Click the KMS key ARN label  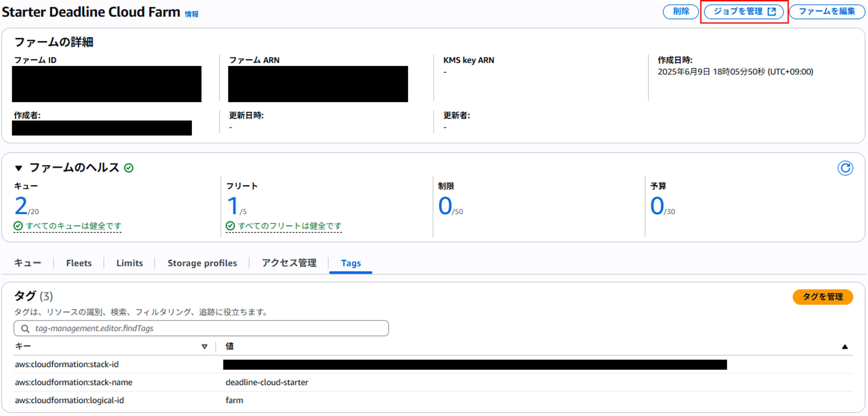[x=469, y=60]
